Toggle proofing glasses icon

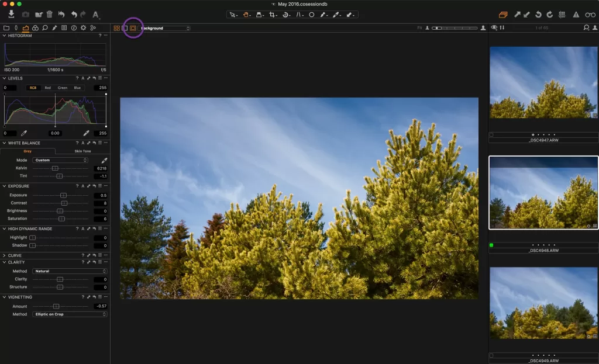point(590,15)
